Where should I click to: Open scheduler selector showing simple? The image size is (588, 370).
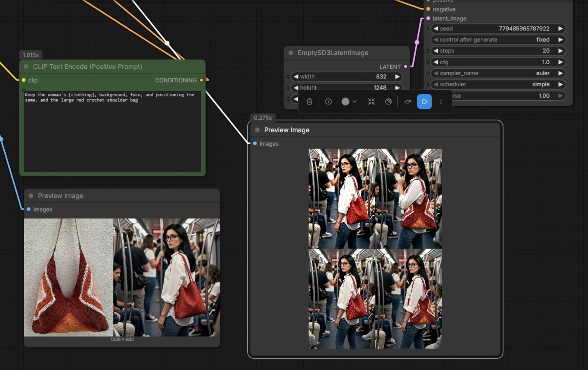pyautogui.click(x=498, y=84)
